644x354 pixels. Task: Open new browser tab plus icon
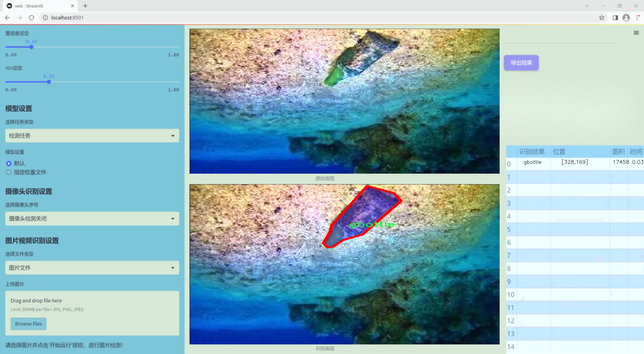[x=85, y=6]
